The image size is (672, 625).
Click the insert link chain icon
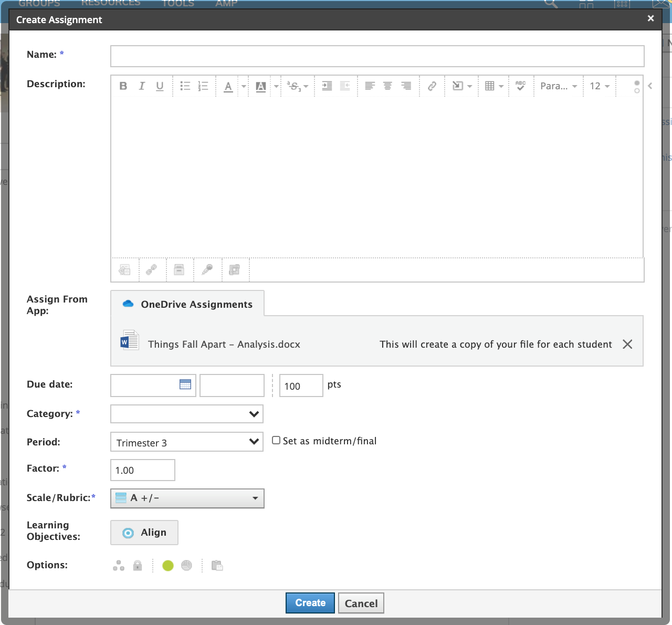pos(432,86)
